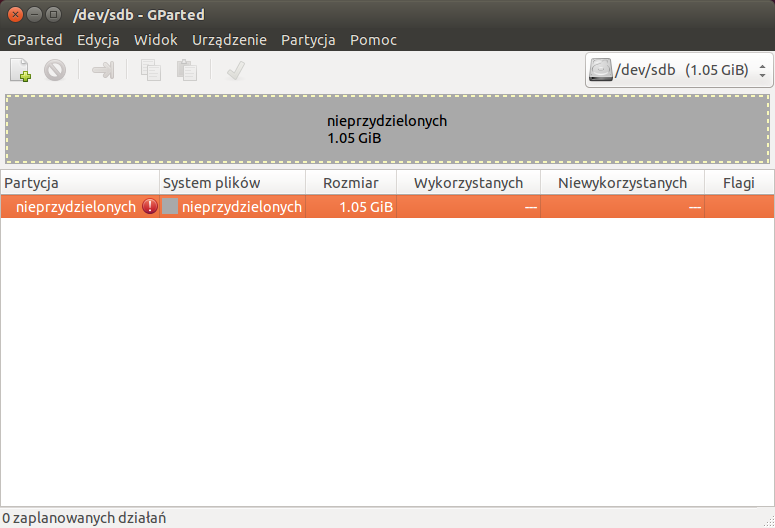
Task: Click the Rozmiar column header
Action: 351,182
